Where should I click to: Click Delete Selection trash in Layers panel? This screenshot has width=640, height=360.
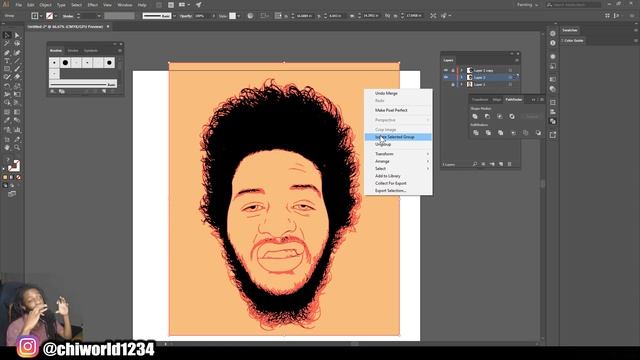pyautogui.click(x=509, y=164)
